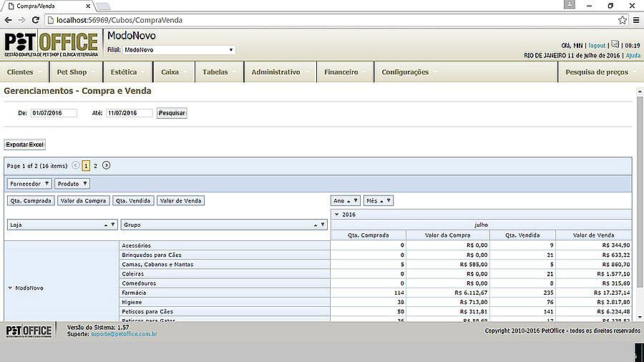Open the Fornecedor filter dropdown

(x=30, y=184)
